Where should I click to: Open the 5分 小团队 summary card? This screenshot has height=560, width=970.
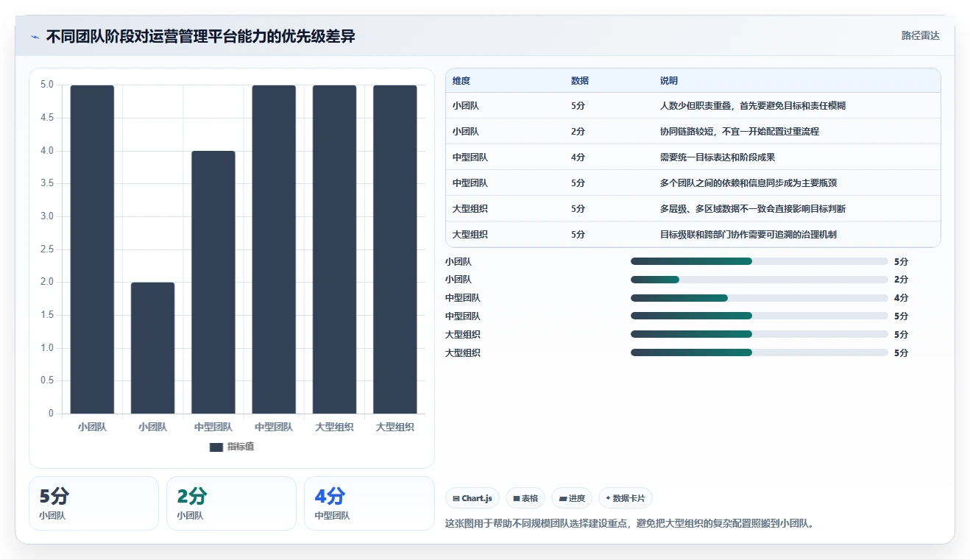point(93,503)
